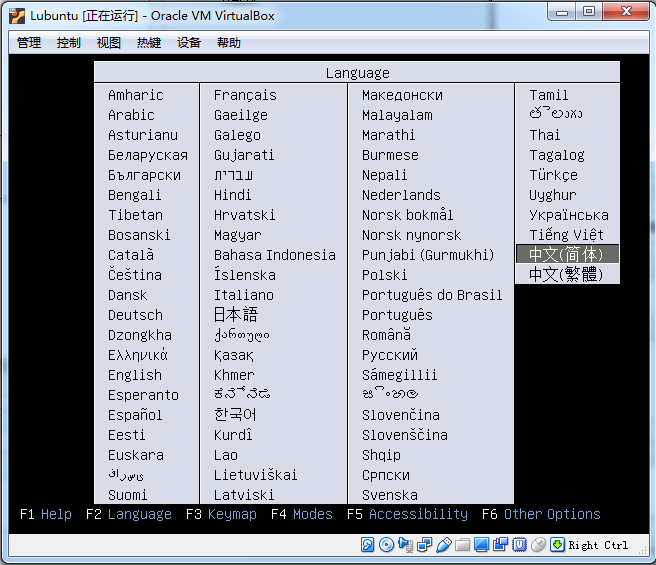Select Thai from language list
656x565 pixels.
coord(544,135)
